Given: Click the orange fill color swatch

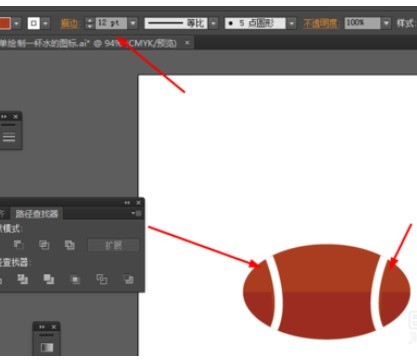Looking at the screenshot, I should (x=5, y=23).
